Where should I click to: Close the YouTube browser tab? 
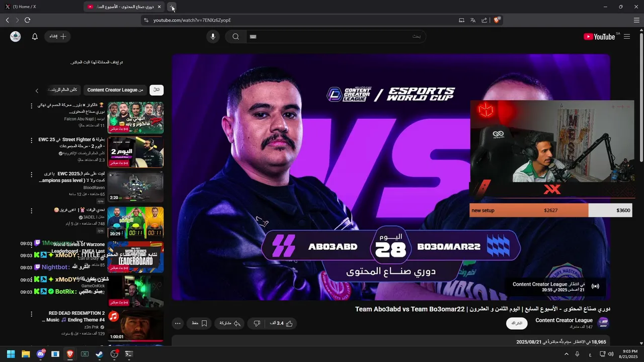[159, 7]
